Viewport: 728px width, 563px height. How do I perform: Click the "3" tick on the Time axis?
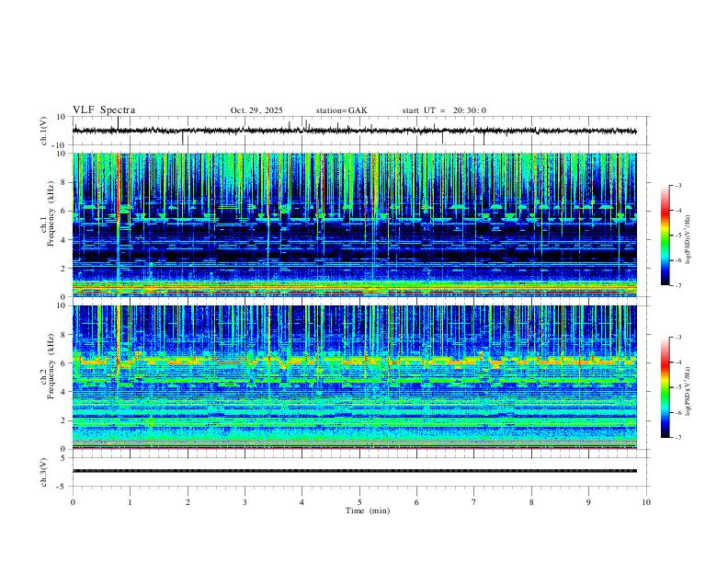(245, 502)
